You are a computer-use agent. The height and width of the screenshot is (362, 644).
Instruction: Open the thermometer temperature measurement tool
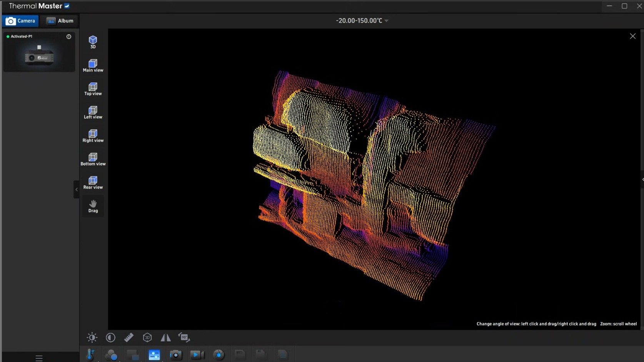pos(91,355)
